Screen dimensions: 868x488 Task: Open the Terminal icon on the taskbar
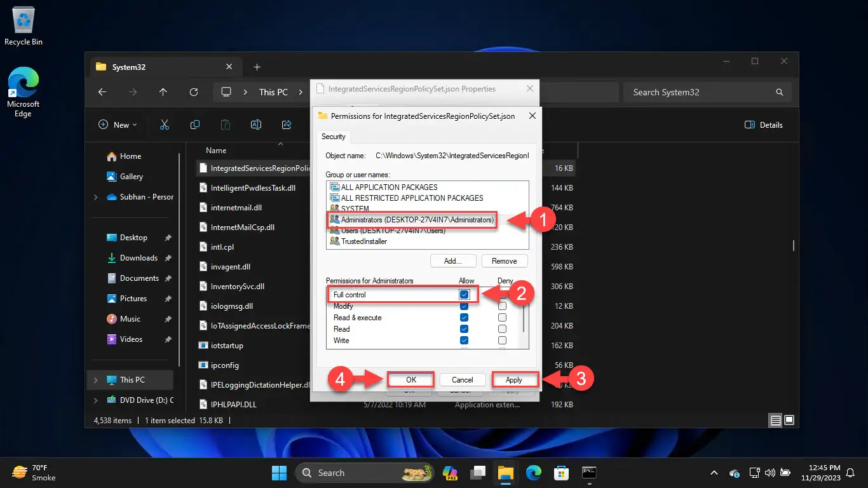[589, 473]
